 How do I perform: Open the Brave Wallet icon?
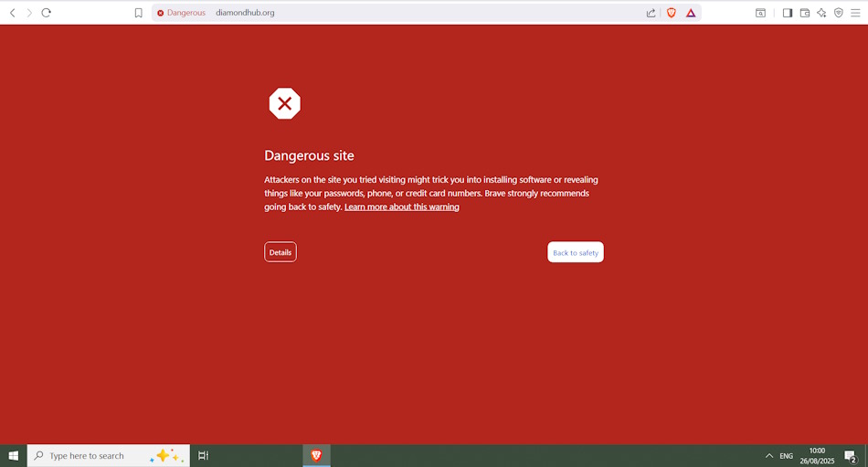click(x=805, y=13)
